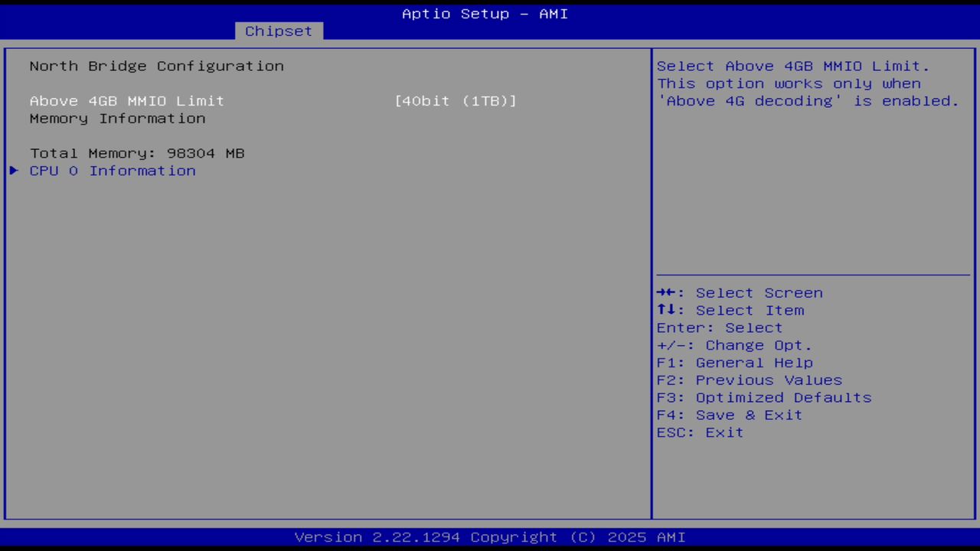The height and width of the screenshot is (551, 980).
Task: Click the Above 4GB MMIO Limit help description
Action: pyautogui.click(x=808, y=83)
